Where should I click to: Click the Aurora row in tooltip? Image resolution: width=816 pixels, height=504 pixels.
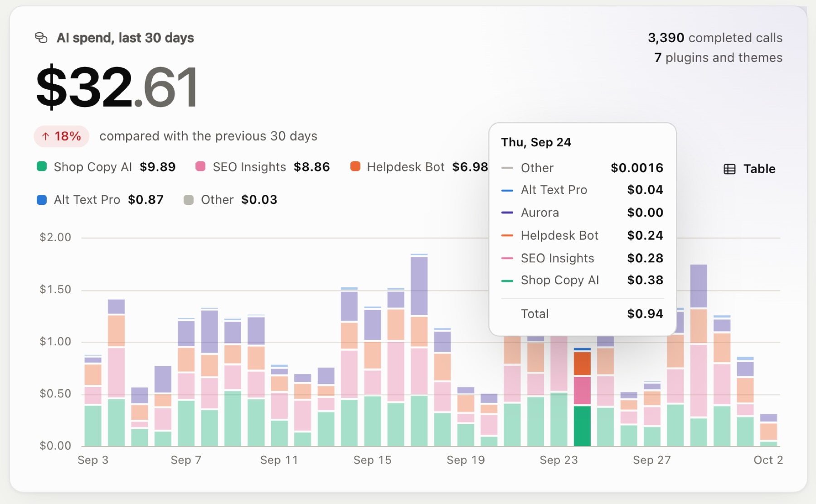(x=582, y=213)
